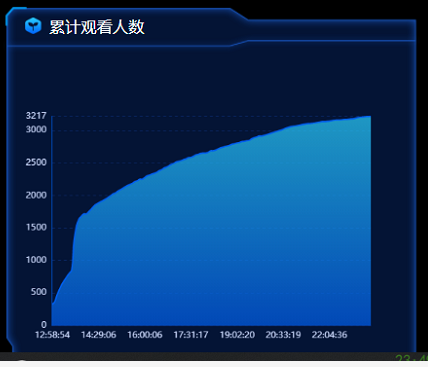The width and height of the screenshot is (428, 367).
Task: Click the 19:02:20 time axis label
Action: (x=237, y=335)
